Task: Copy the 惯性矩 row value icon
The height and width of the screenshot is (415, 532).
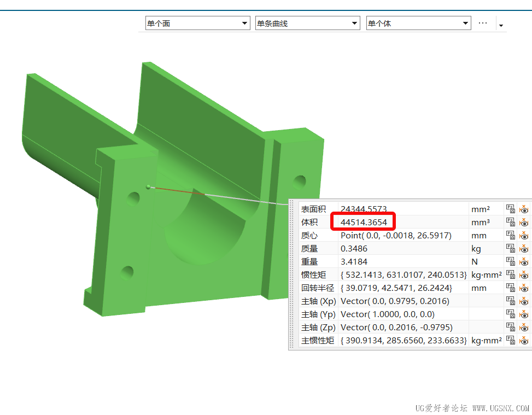Action: click(x=510, y=274)
